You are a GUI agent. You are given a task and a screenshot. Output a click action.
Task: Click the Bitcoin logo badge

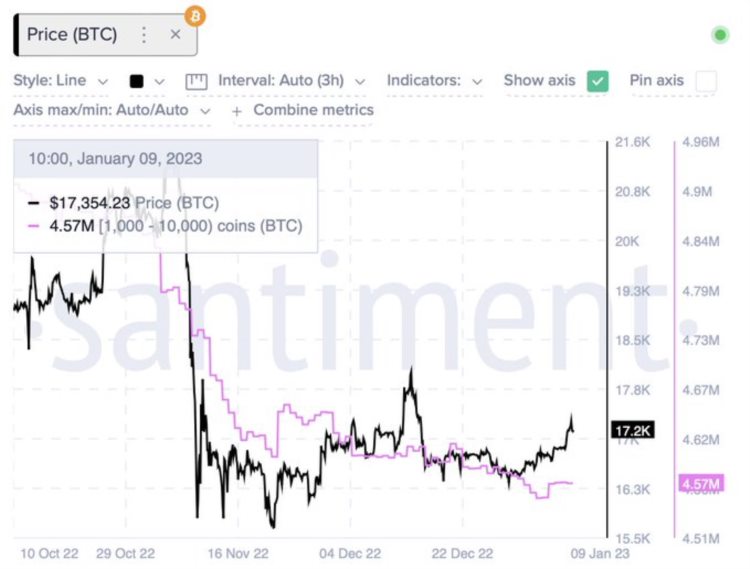(x=195, y=16)
